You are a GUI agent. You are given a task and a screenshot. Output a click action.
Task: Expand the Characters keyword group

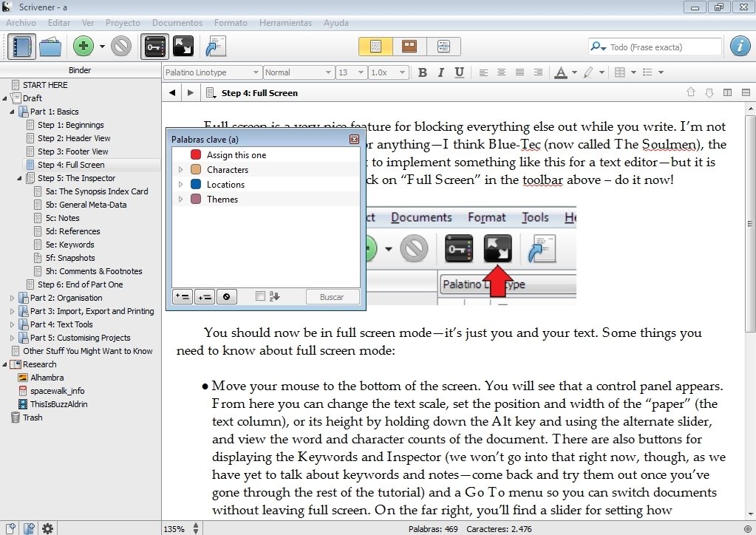tap(180, 170)
